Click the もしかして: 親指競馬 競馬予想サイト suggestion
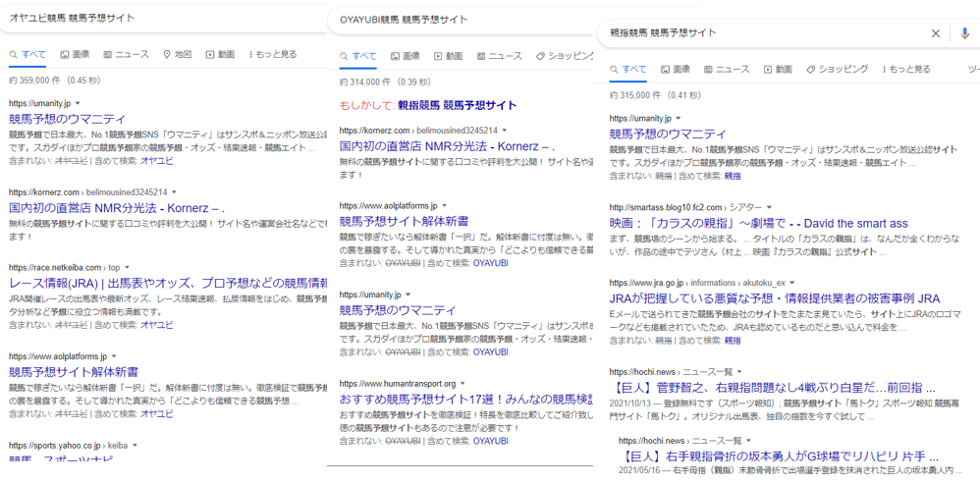Image resolution: width=980 pixels, height=483 pixels. pyautogui.click(x=457, y=105)
